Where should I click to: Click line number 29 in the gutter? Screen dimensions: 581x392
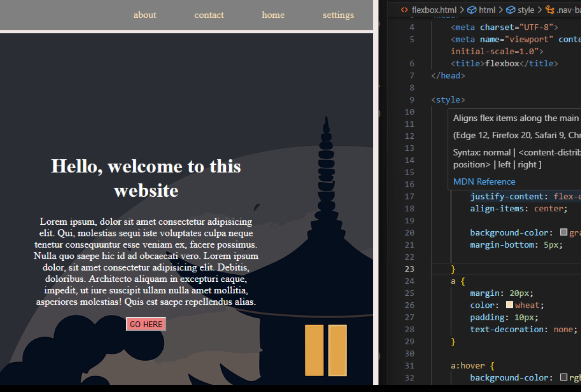409,342
